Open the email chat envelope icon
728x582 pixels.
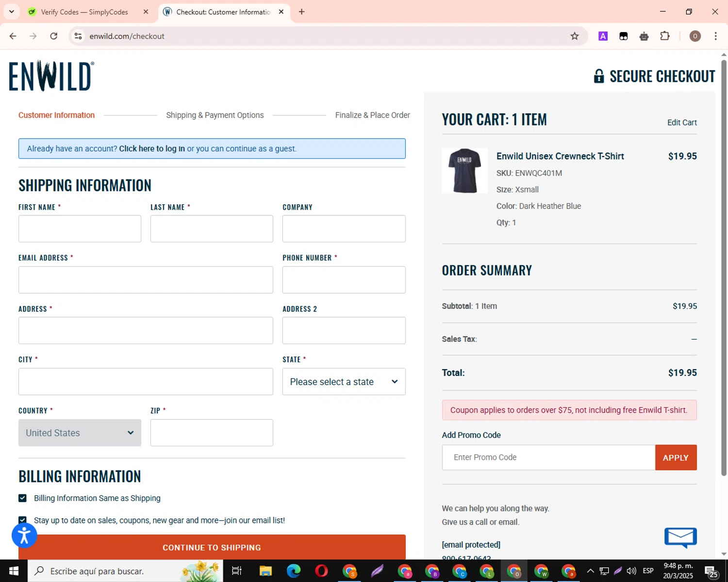680,537
